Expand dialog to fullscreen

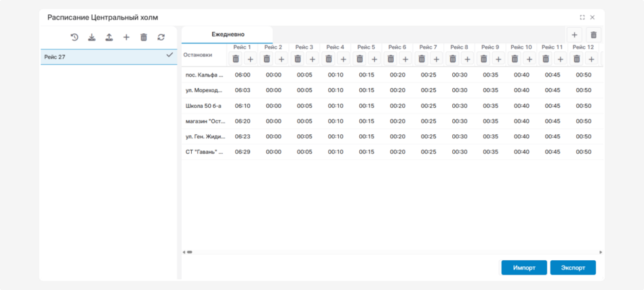pos(582,18)
